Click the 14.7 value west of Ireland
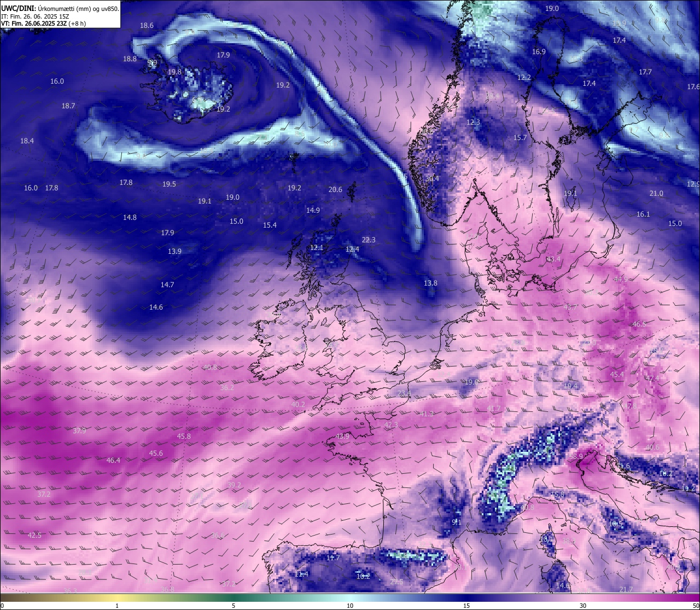 click(167, 284)
